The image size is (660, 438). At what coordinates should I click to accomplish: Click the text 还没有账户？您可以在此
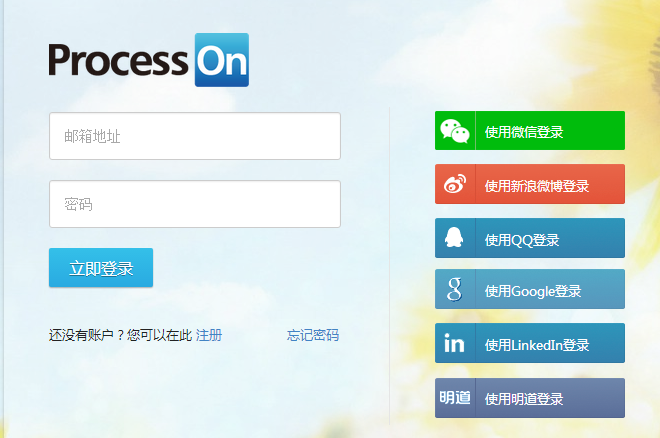[x=120, y=335]
